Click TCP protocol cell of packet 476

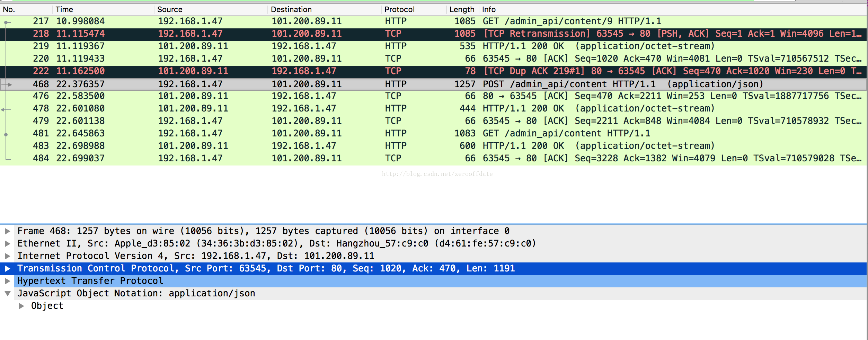393,96
